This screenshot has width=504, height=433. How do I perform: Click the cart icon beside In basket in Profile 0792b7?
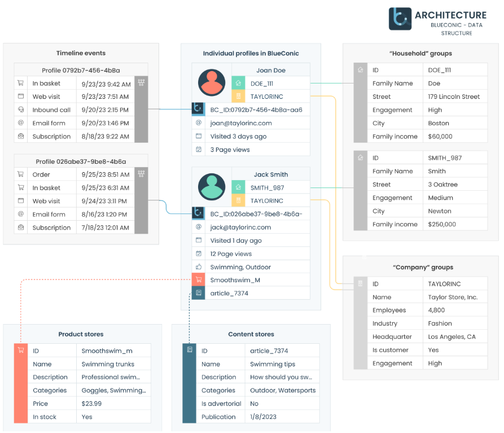20,83
